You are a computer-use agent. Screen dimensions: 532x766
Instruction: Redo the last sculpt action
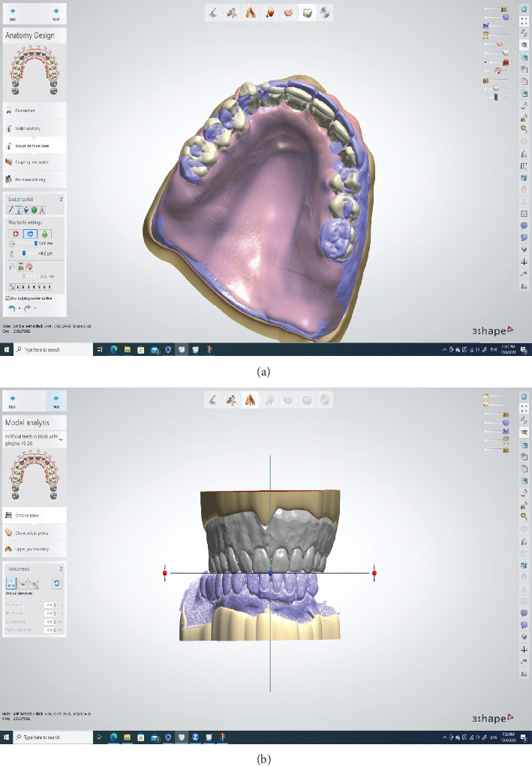[27, 308]
